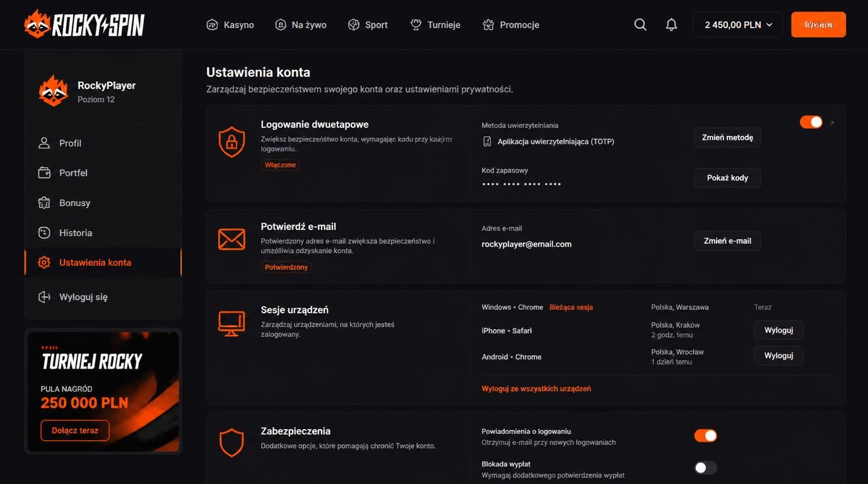The image size is (868, 484).
Task: Click the RockySpin raccoon logo
Action: point(85,25)
